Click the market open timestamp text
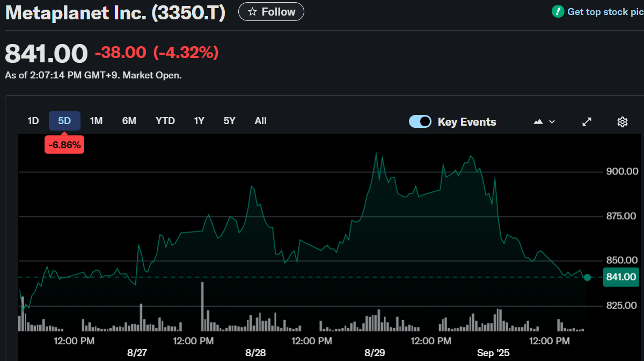This screenshot has height=361, width=644. 93,75
